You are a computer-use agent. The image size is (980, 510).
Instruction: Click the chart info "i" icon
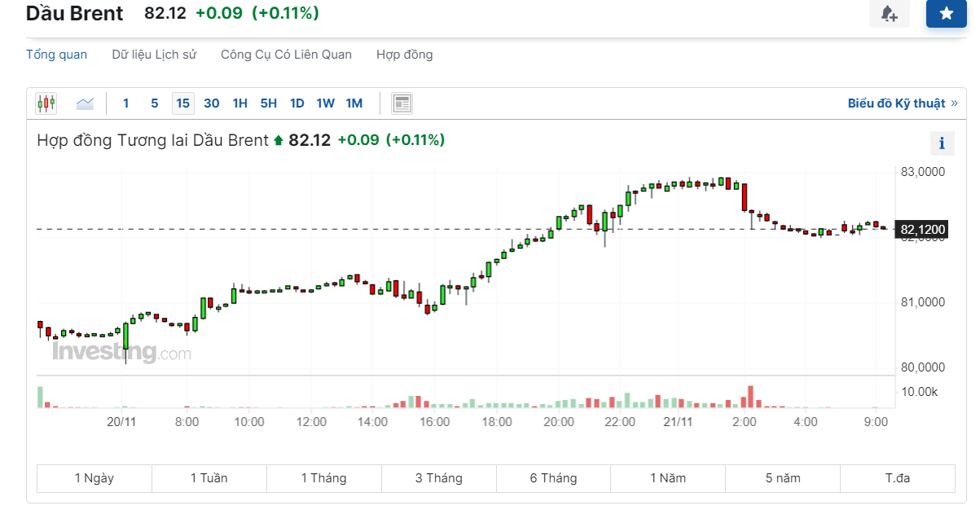(943, 143)
